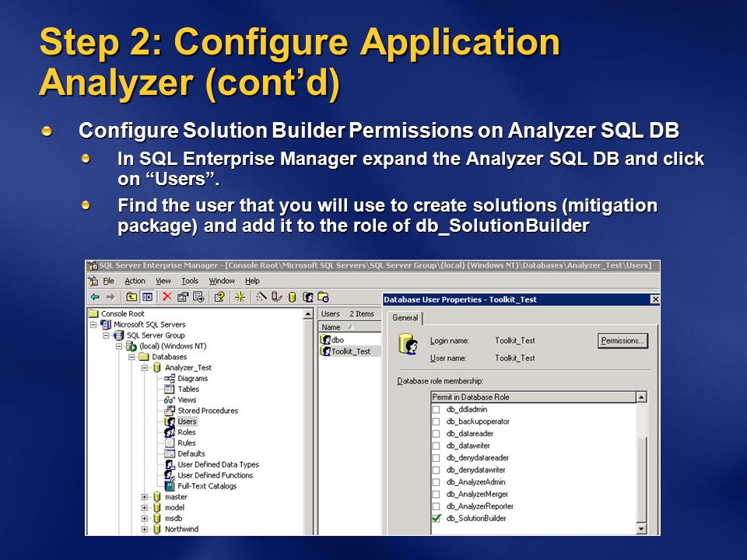Collapse the Microsoft SQL Servers node
This screenshot has height=560, width=747.
pos(93,324)
